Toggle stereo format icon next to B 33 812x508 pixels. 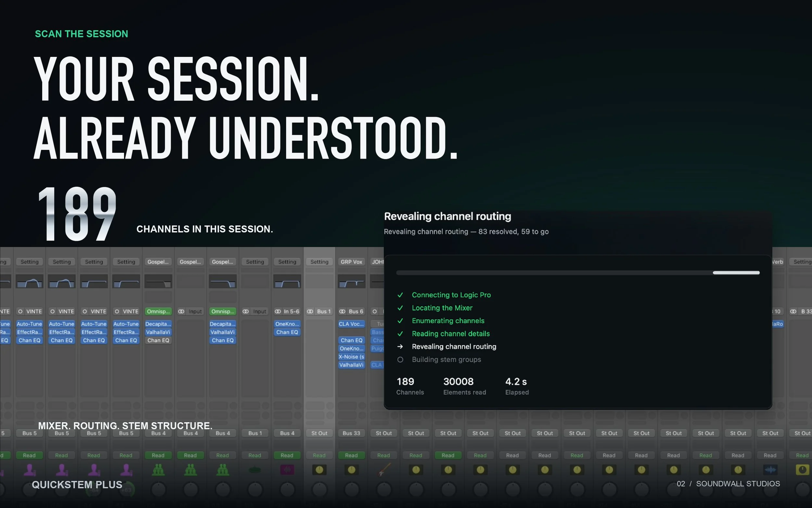793,311
